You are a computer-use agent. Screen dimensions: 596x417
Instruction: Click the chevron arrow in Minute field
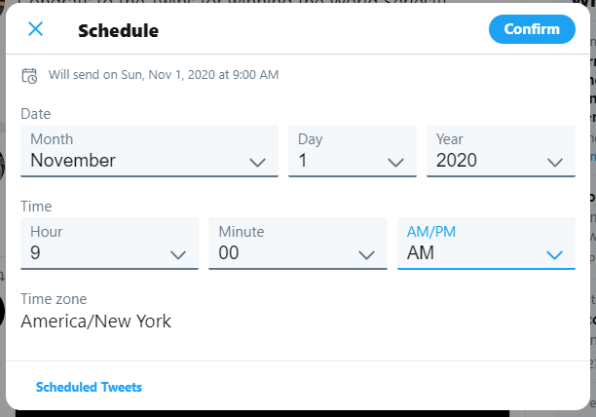[366, 255]
